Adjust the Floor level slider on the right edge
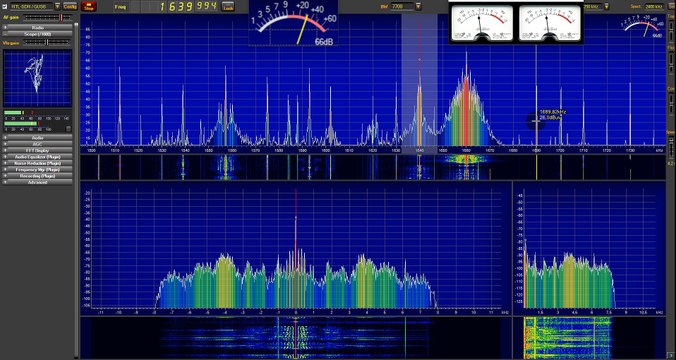This screenshot has width=676, height=360. pyautogui.click(x=671, y=63)
